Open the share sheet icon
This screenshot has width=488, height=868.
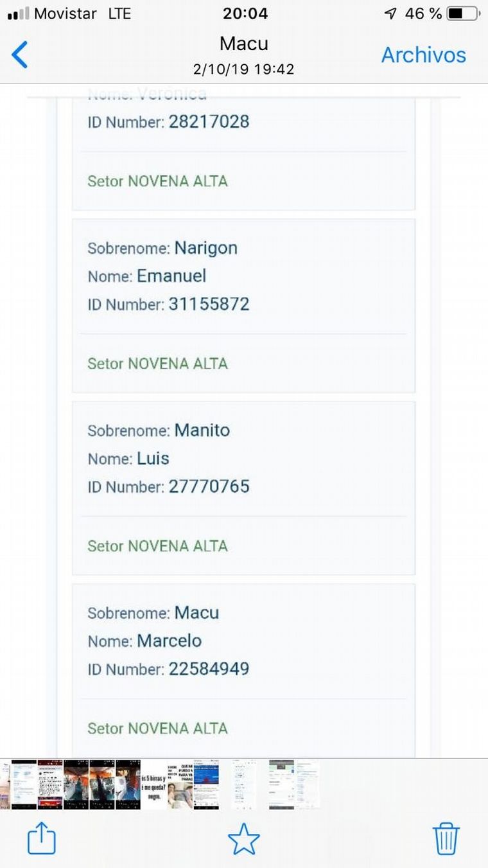(x=42, y=838)
